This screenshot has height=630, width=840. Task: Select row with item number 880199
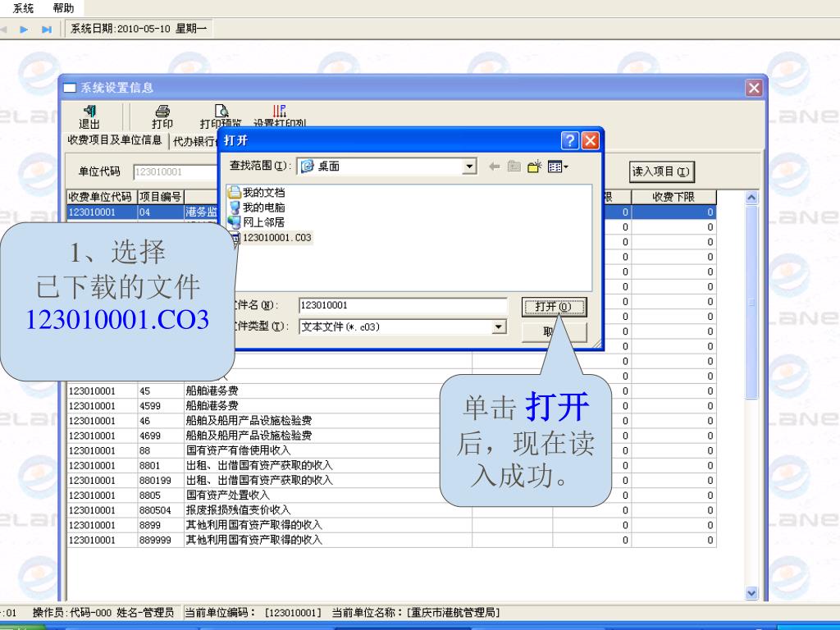pos(391,481)
